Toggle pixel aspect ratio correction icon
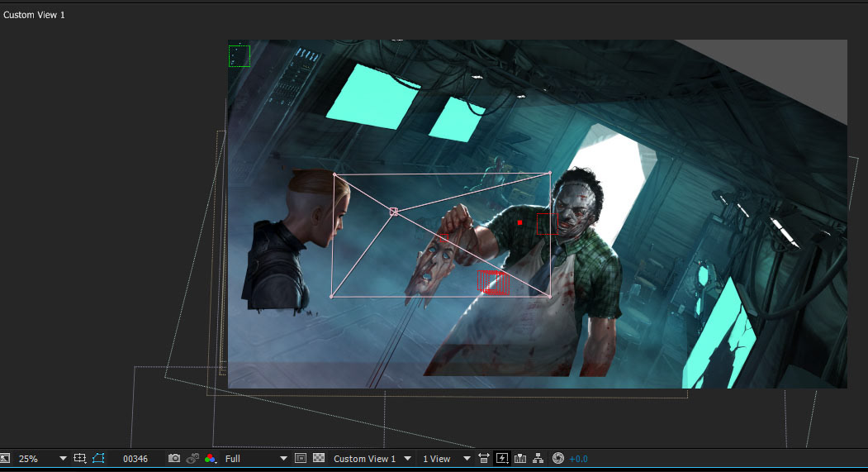The height and width of the screenshot is (472, 868). pos(484,458)
